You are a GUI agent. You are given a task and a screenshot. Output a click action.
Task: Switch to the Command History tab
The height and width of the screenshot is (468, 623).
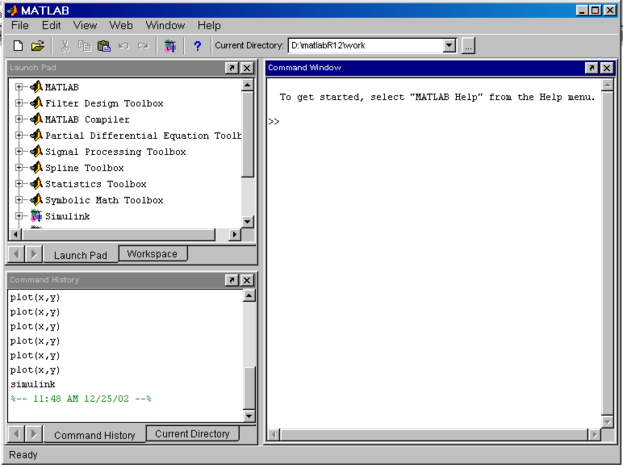click(x=95, y=435)
